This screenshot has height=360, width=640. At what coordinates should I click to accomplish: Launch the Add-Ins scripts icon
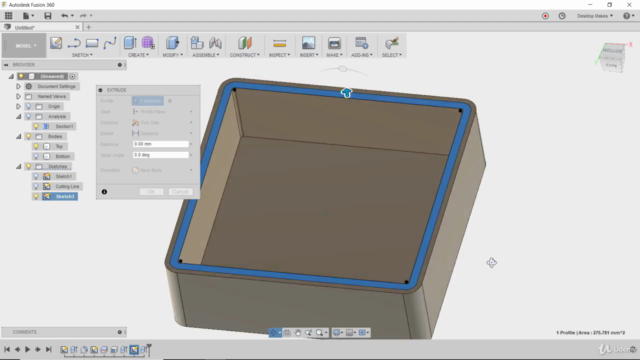point(362,43)
